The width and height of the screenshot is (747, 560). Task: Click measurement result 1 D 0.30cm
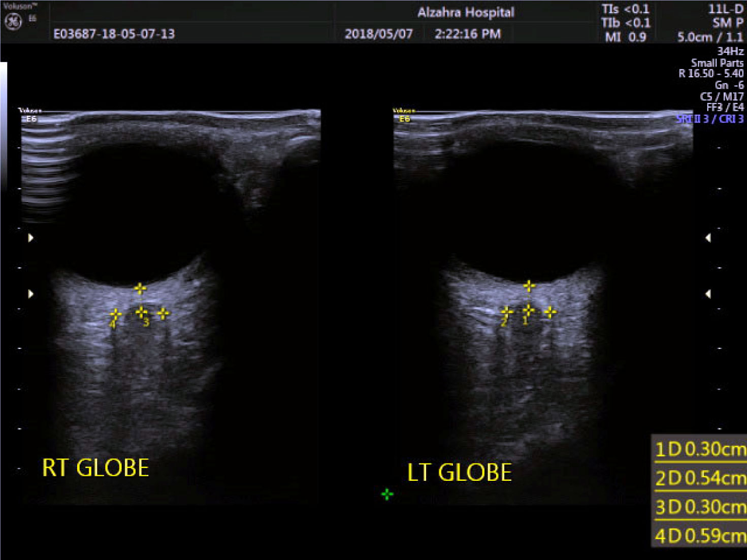pyautogui.click(x=700, y=449)
